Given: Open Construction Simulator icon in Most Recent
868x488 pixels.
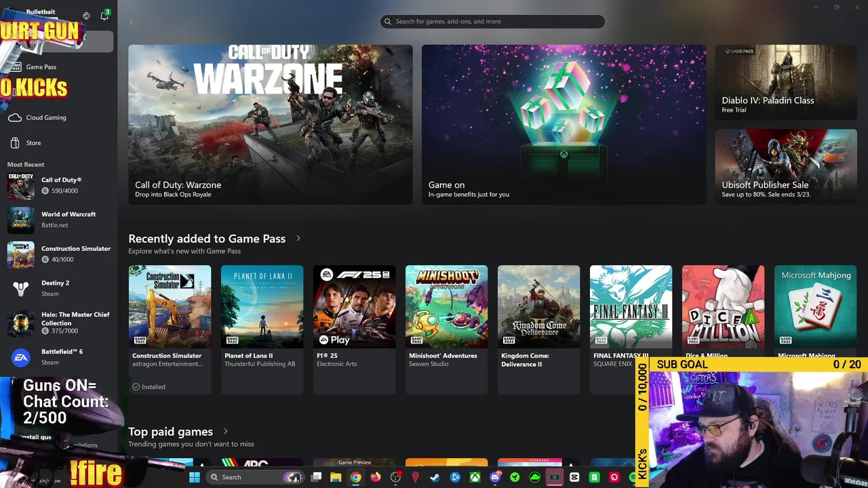Looking at the screenshot, I should pos(20,254).
